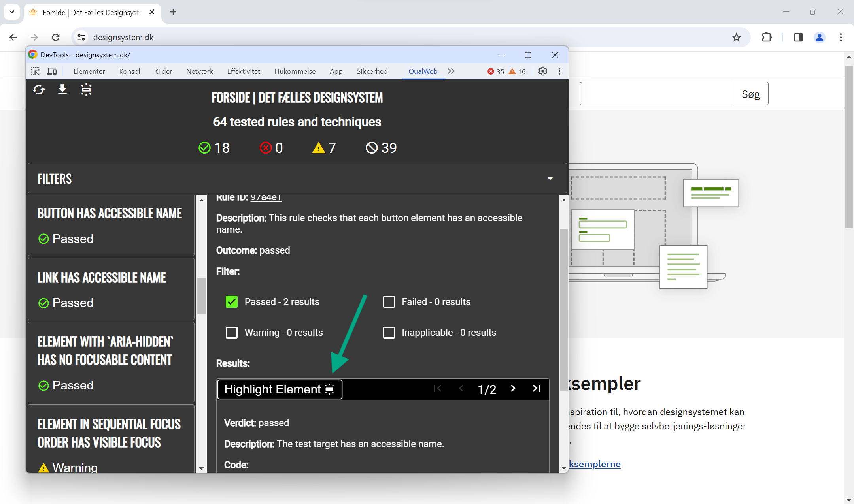Image resolution: width=854 pixels, height=504 pixels.
Task: Go to the previous result
Action: tap(461, 389)
